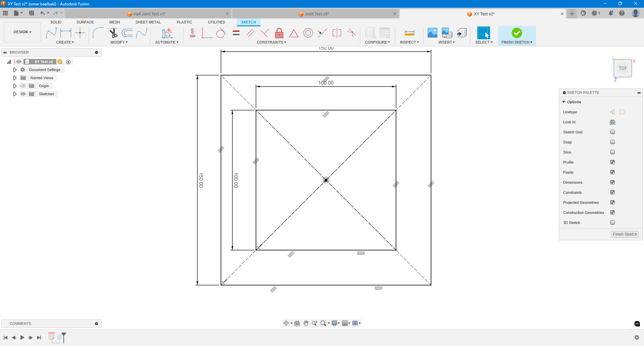The image size is (644, 346).
Task: Hide the Sketches folder visibility eye
Action: (x=23, y=94)
